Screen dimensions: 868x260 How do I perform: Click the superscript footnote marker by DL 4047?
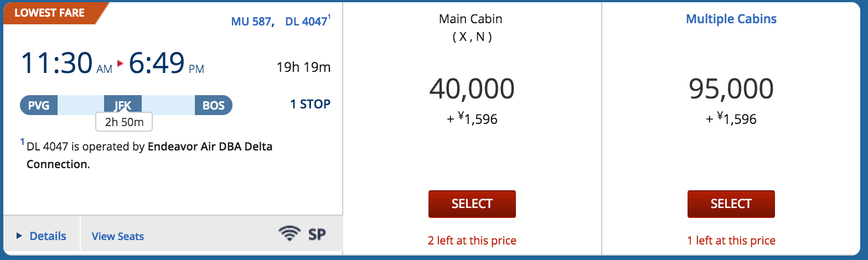pos(329,18)
